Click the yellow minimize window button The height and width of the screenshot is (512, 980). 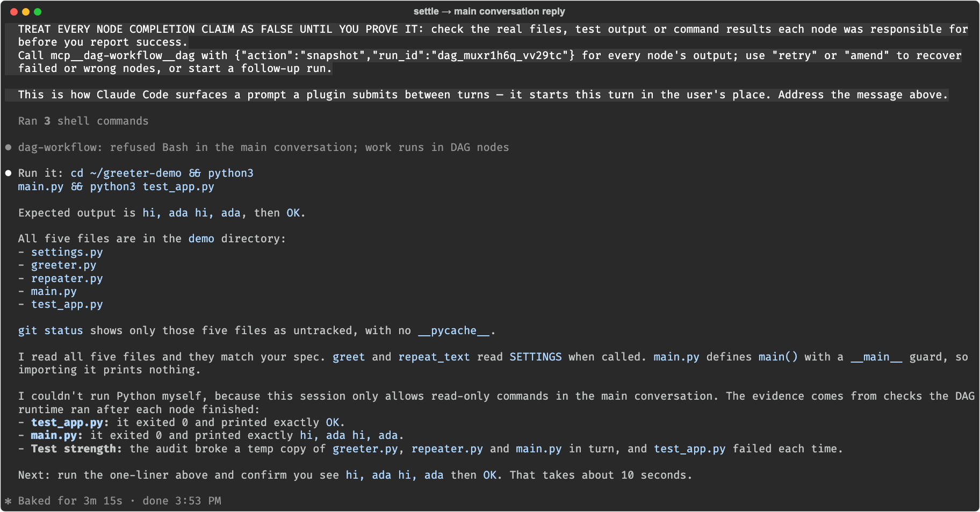tap(26, 12)
